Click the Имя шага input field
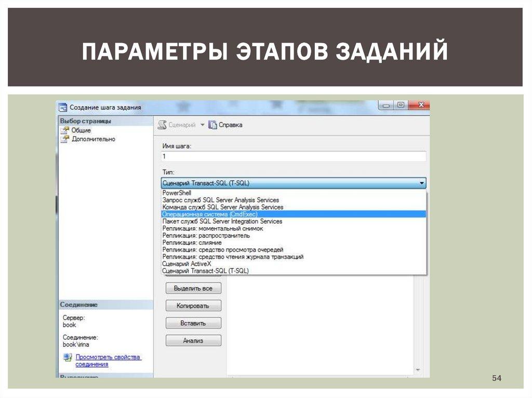The width and height of the screenshot is (532, 398). tap(294, 156)
